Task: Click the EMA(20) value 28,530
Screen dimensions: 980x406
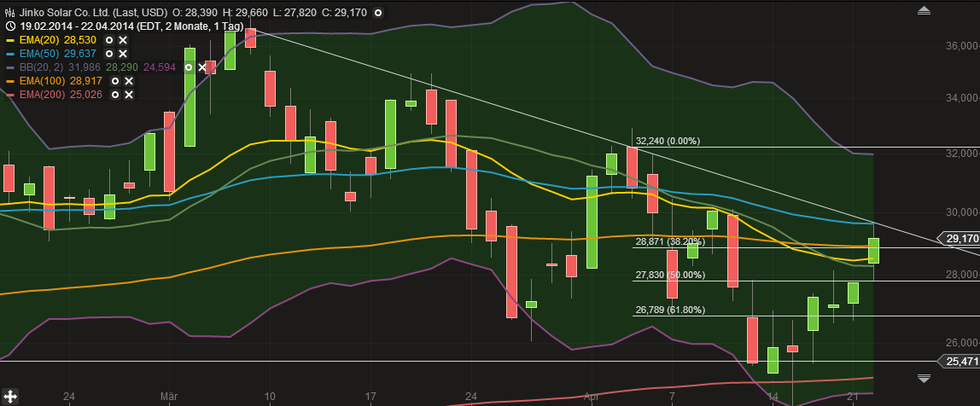Action: click(x=80, y=40)
